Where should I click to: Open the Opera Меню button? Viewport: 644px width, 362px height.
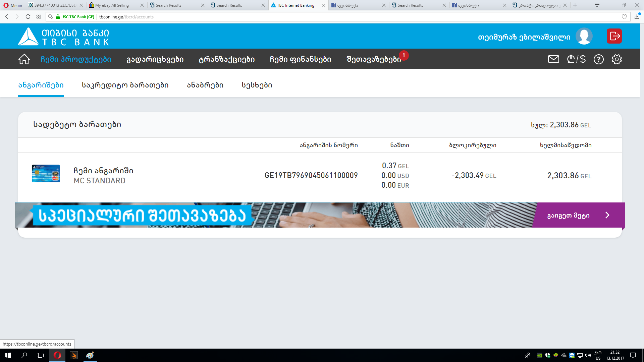[13, 5]
